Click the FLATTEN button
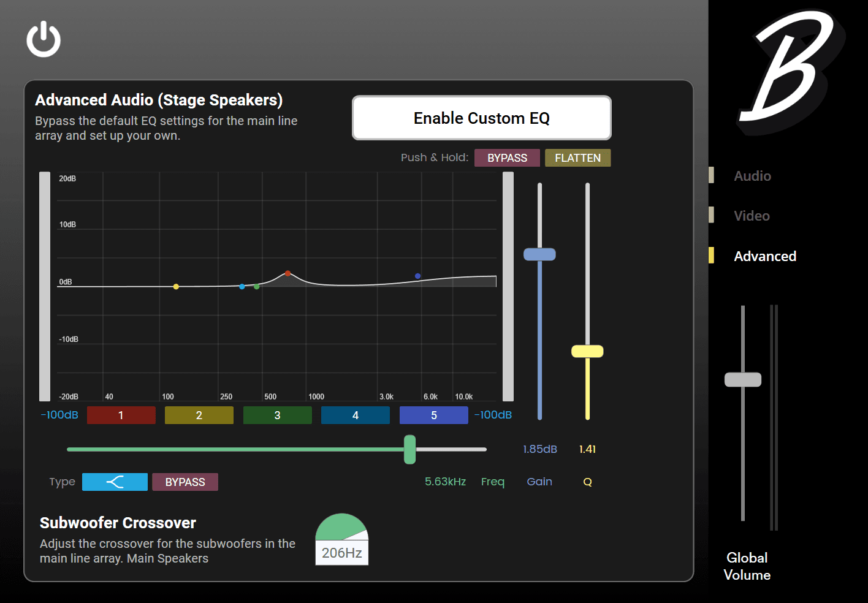This screenshot has height=603, width=868. click(x=578, y=158)
